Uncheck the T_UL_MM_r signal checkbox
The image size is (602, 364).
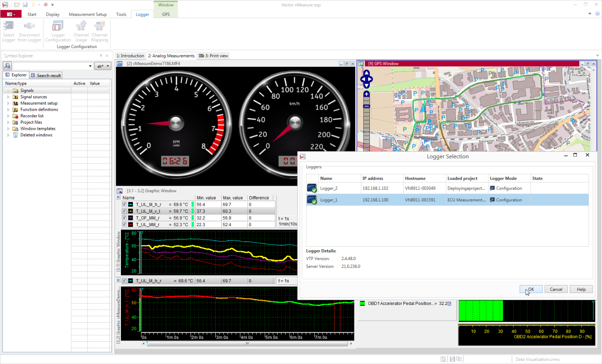[124, 224]
